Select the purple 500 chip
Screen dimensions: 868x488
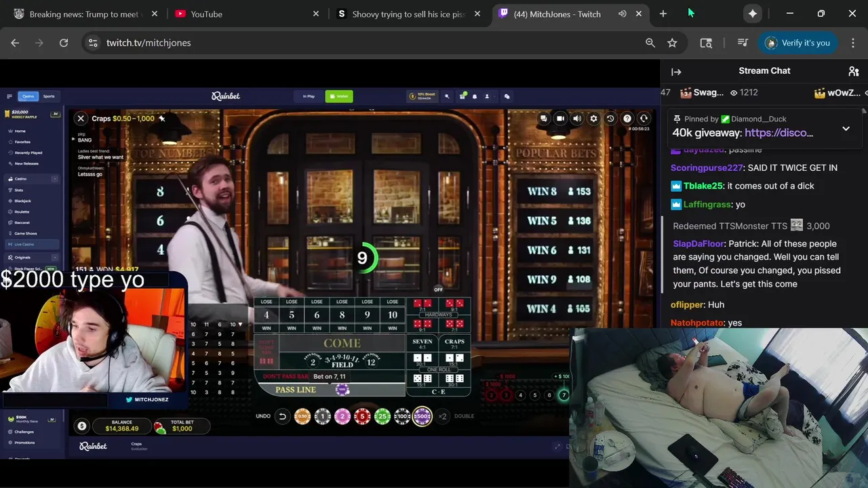point(422,416)
